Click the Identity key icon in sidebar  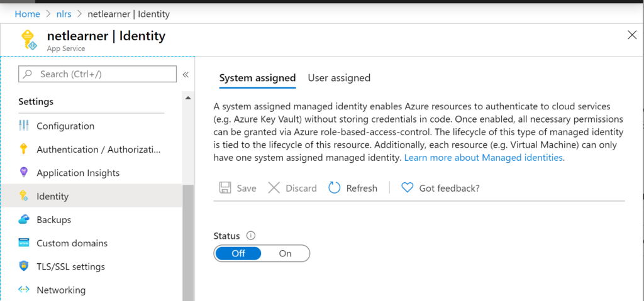click(x=24, y=196)
